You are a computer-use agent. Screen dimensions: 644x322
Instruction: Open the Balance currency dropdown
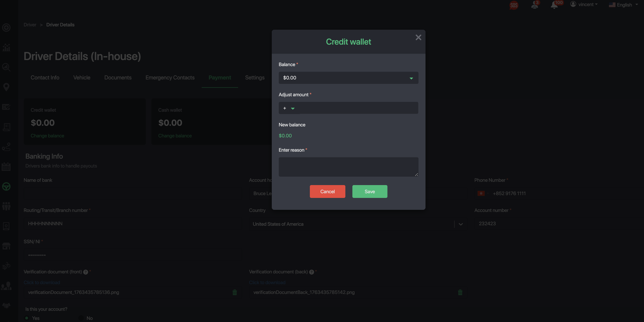click(x=348, y=78)
